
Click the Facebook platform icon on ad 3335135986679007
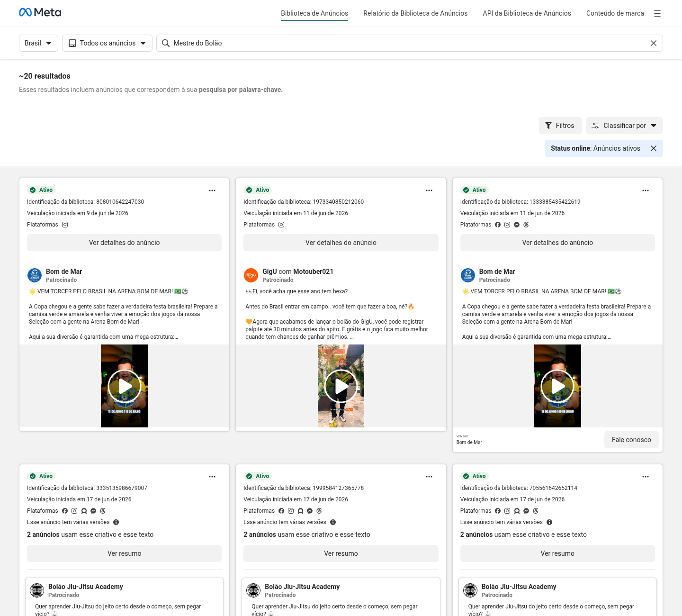(65, 511)
